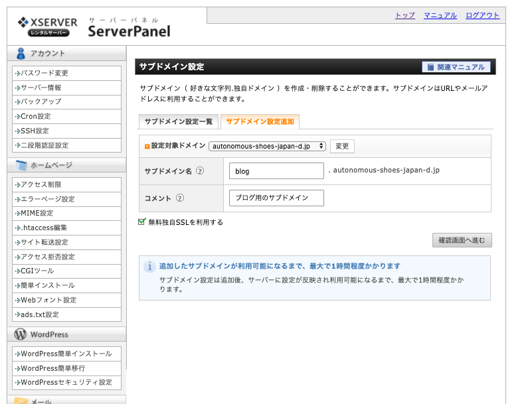
Task: Open the 設定対象ドメイン dropdown
Action: (x=267, y=146)
